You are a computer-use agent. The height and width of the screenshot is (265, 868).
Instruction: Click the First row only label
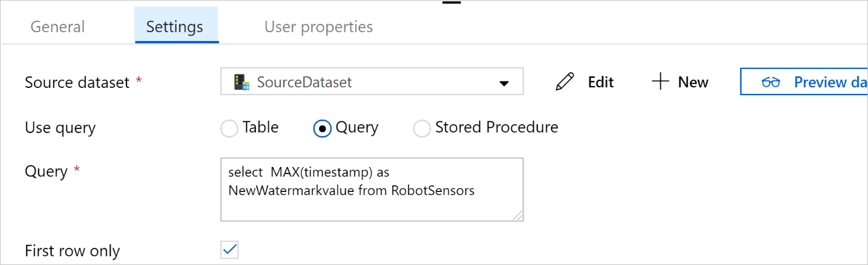(x=72, y=251)
